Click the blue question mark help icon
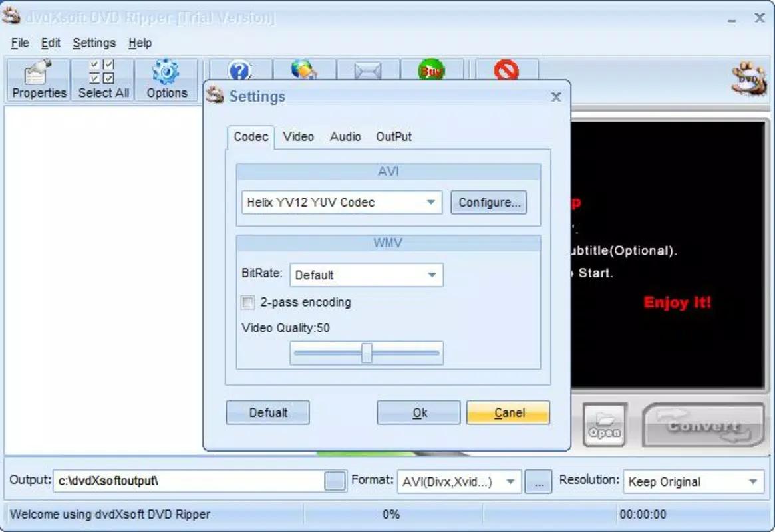The width and height of the screenshot is (775, 532). 240,70
